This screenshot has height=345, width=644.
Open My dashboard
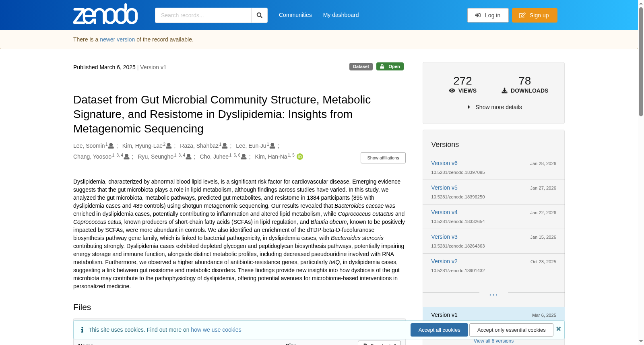click(x=341, y=15)
